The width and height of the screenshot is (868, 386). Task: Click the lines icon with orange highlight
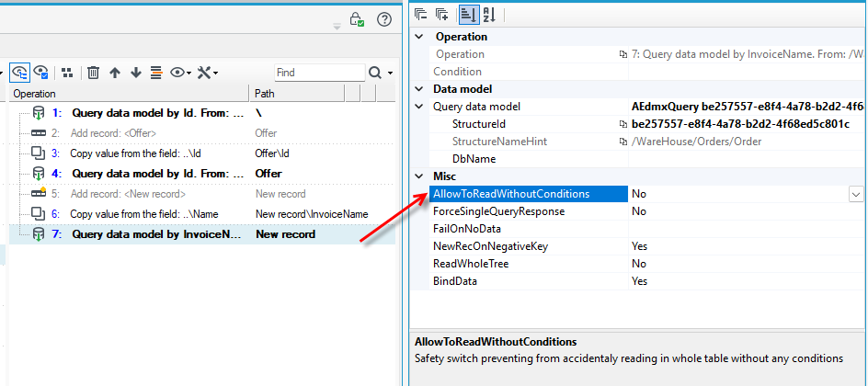click(156, 73)
